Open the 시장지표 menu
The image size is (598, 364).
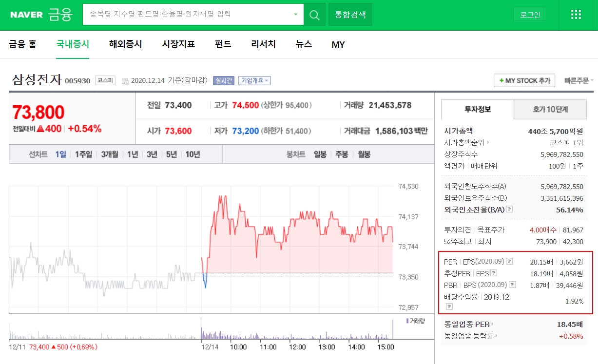pos(178,44)
